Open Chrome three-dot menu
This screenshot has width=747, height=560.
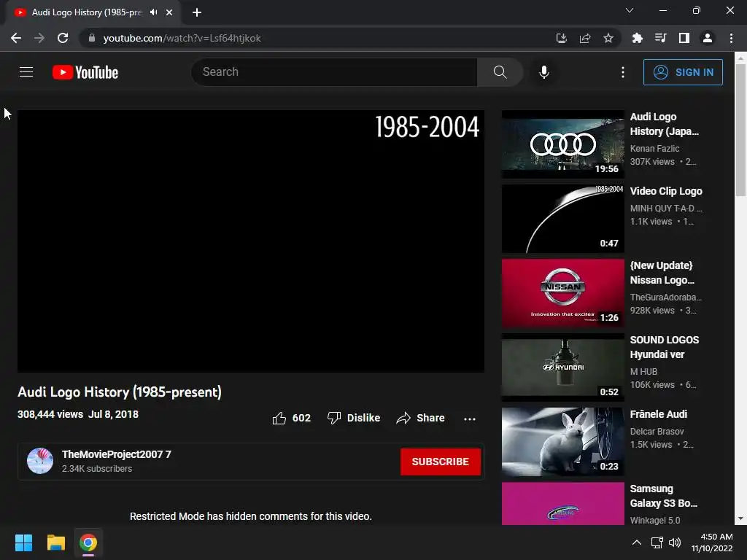tap(731, 38)
